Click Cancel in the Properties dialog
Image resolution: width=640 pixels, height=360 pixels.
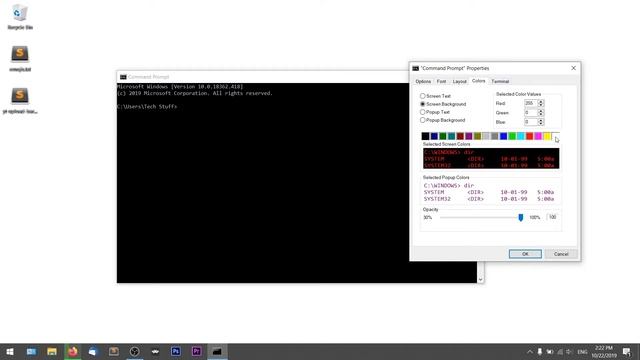pyautogui.click(x=561, y=254)
